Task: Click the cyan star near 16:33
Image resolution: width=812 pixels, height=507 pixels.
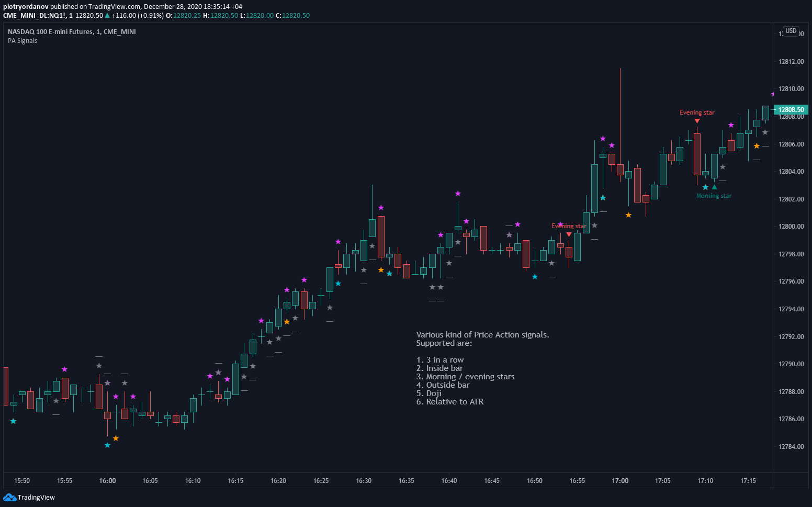Action: (389, 274)
